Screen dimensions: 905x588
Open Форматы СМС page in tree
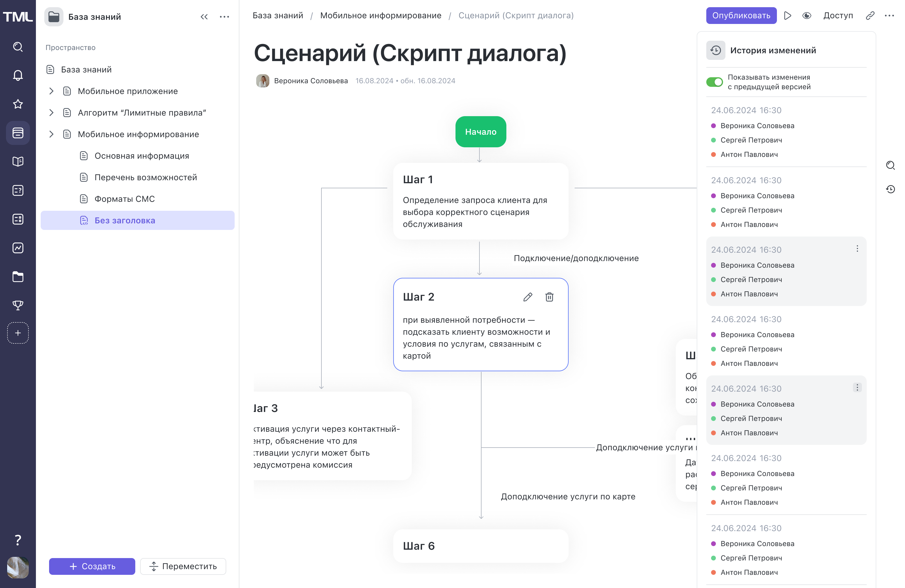(124, 199)
